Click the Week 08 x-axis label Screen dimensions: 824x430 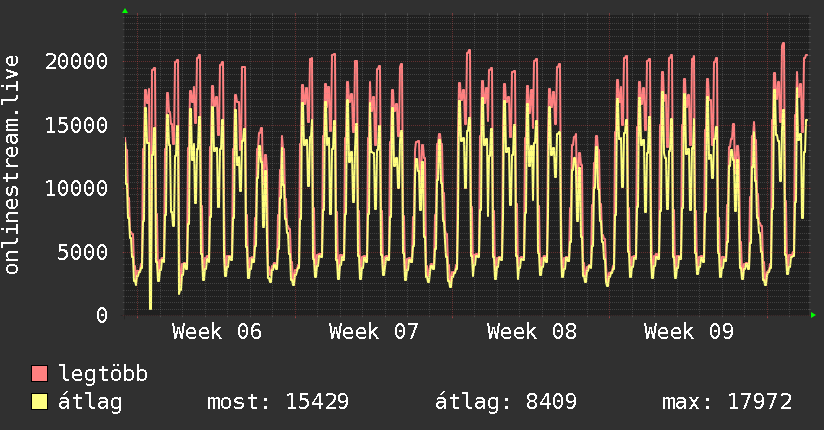(531, 331)
